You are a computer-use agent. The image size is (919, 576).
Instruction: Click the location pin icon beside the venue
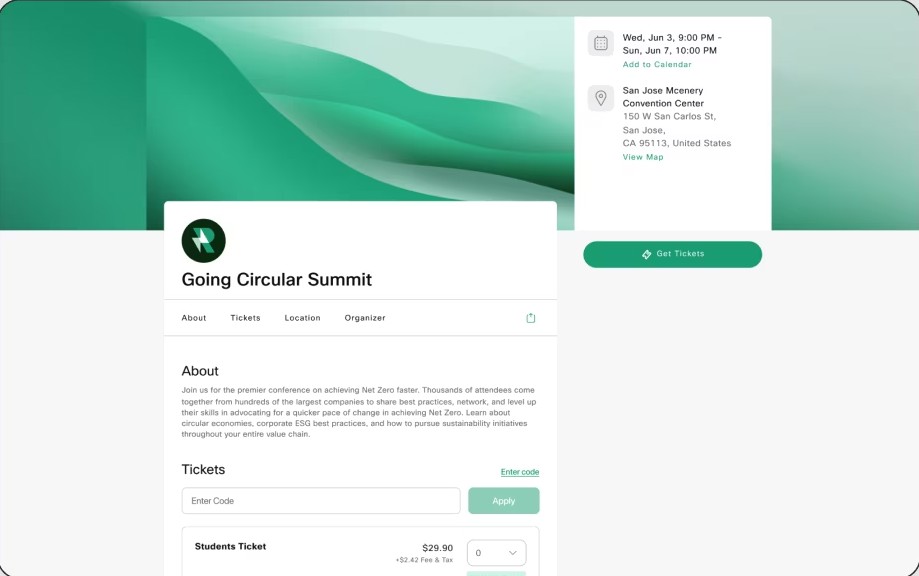coord(601,98)
